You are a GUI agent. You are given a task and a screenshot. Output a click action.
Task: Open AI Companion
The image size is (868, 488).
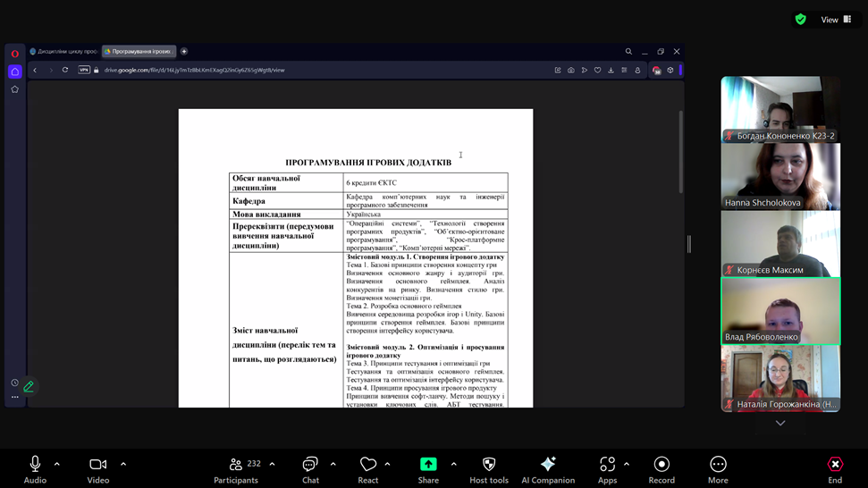point(548,470)
